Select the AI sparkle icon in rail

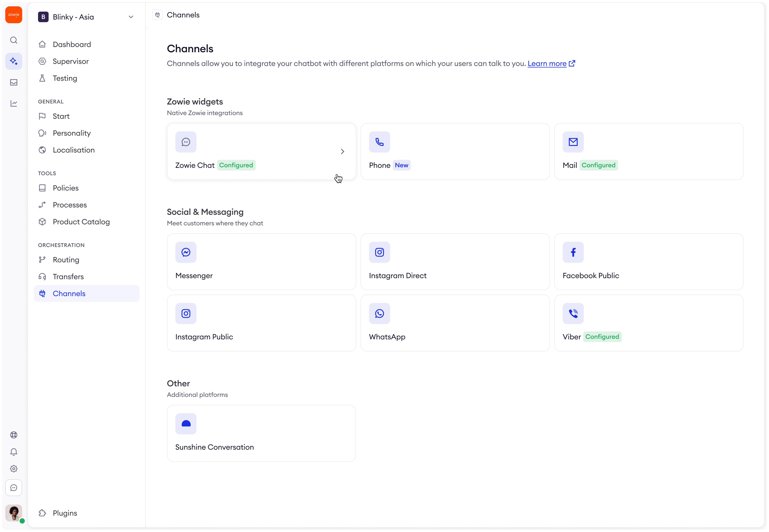tap(14, 61)
